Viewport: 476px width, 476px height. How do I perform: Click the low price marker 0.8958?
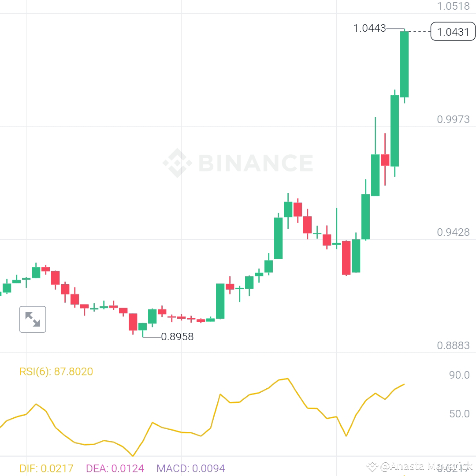tap(176, 337)
